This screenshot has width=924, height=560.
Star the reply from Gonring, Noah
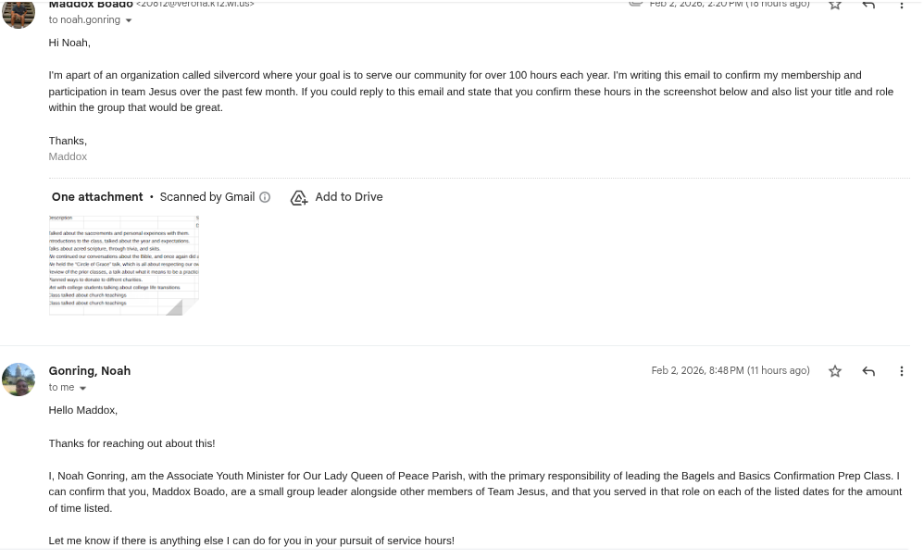click(x=834, y=371)
